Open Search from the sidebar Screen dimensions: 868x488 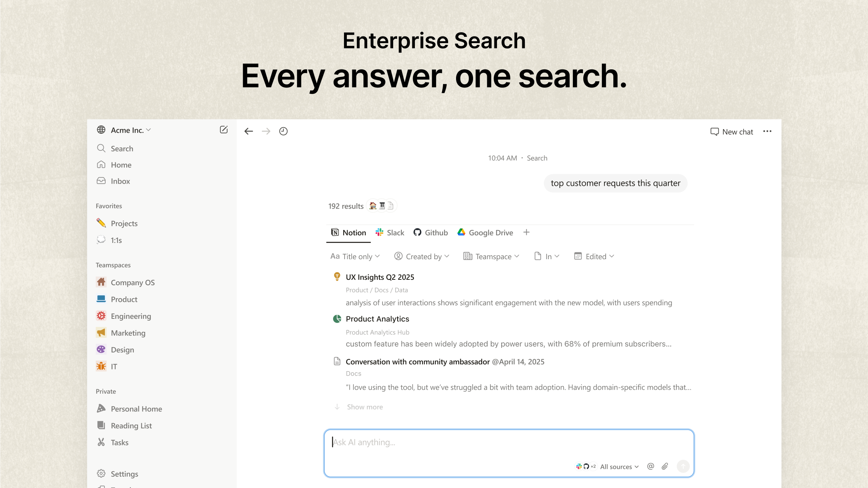[x=122, y=148]
